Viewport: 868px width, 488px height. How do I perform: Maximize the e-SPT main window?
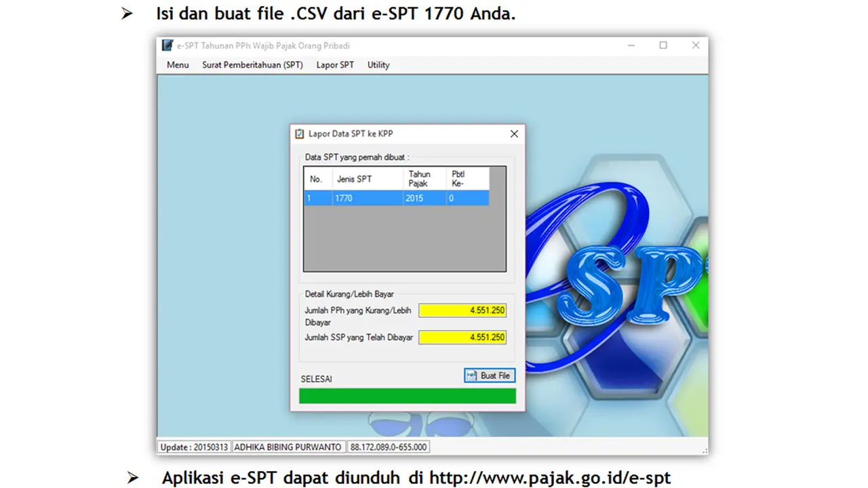point(663,45)
